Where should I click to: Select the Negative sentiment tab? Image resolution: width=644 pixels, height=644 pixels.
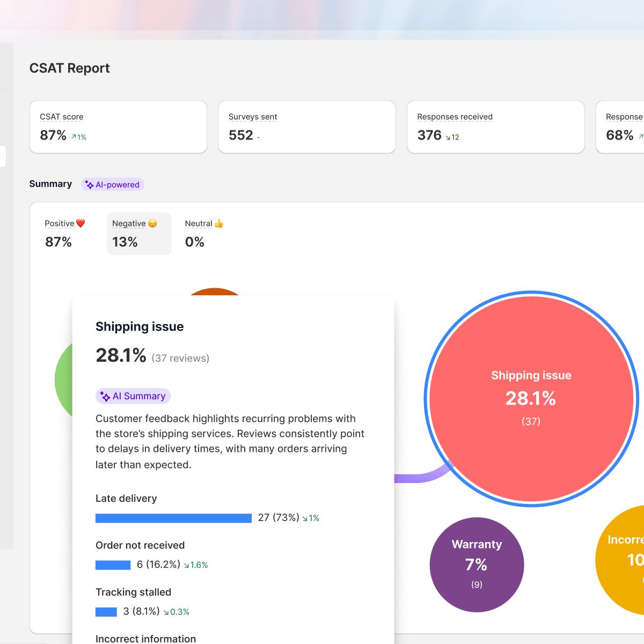coord(139,233)
